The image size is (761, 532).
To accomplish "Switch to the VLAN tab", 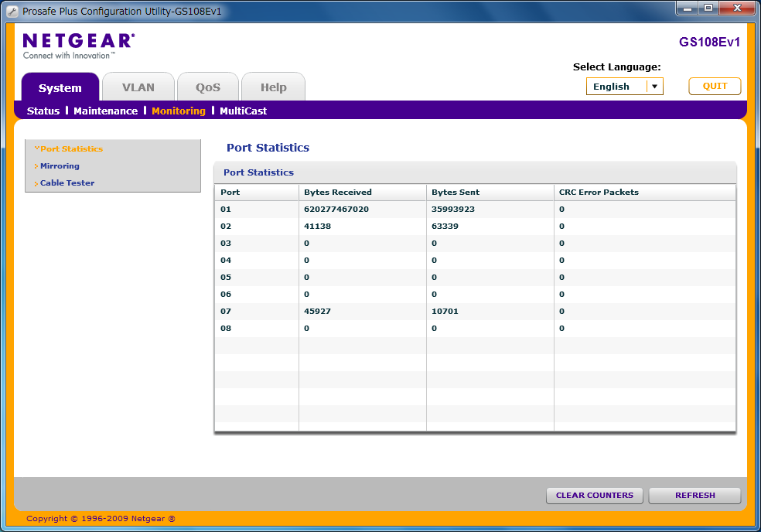I will [138, 87].
